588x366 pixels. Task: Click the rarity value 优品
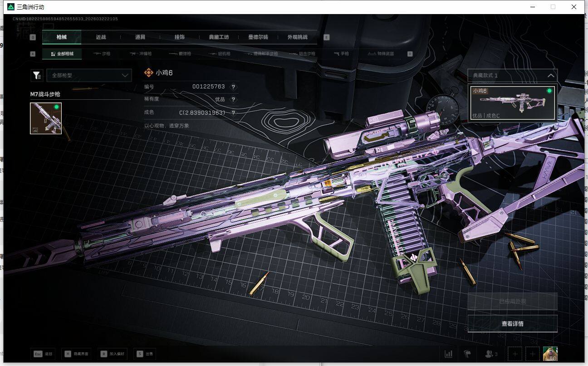(x=220, y=99)
